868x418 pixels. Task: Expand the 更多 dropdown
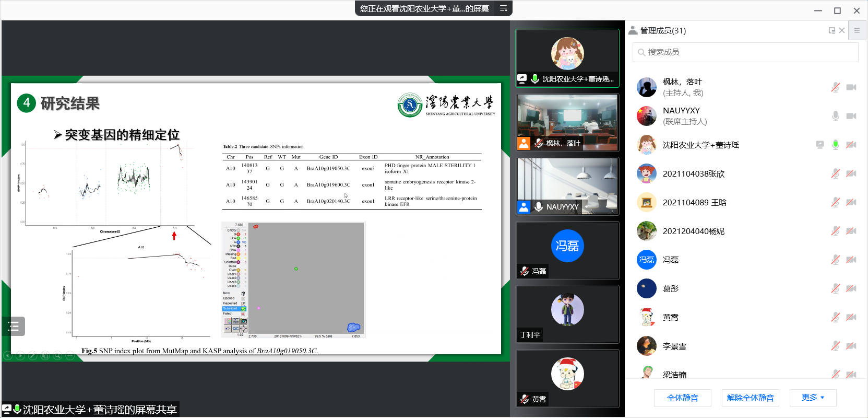pyautogui.click(x=813, y=398)
